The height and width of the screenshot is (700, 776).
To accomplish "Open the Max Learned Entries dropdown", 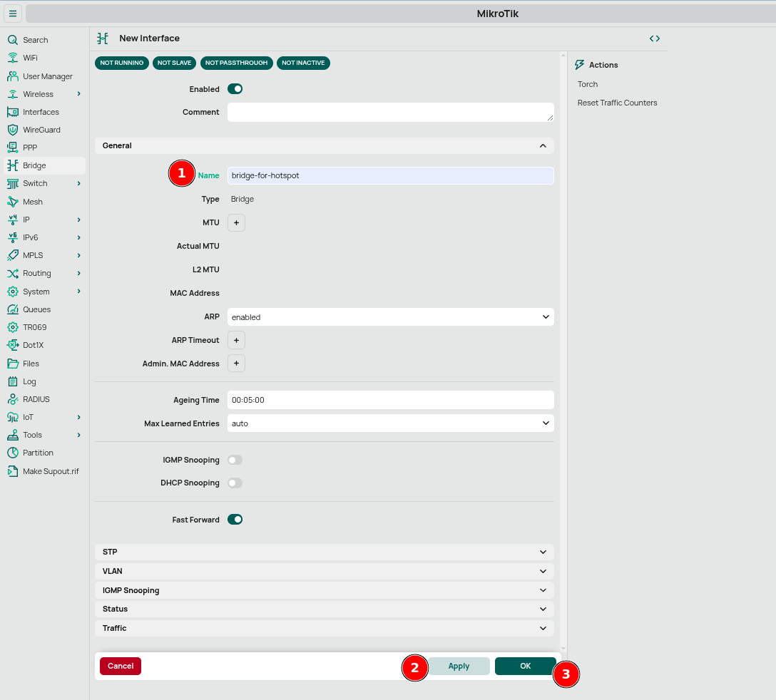I will (390, 423).
